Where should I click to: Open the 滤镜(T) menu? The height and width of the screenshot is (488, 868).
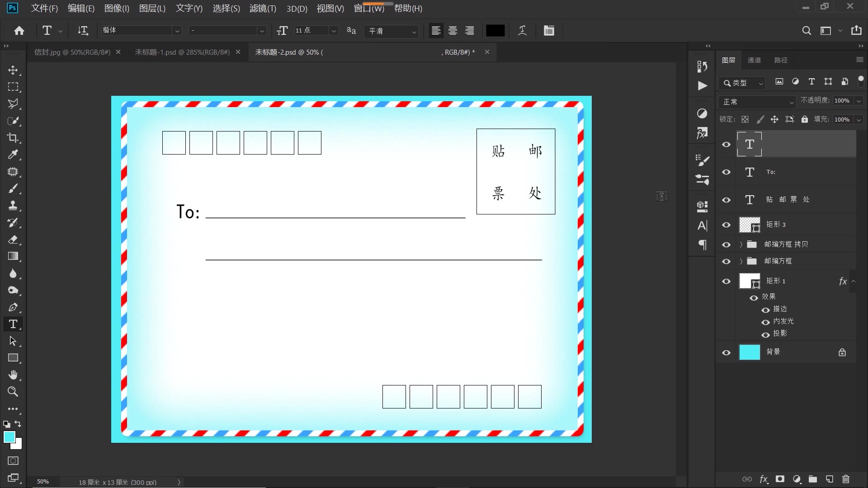(x=263, y=8)
